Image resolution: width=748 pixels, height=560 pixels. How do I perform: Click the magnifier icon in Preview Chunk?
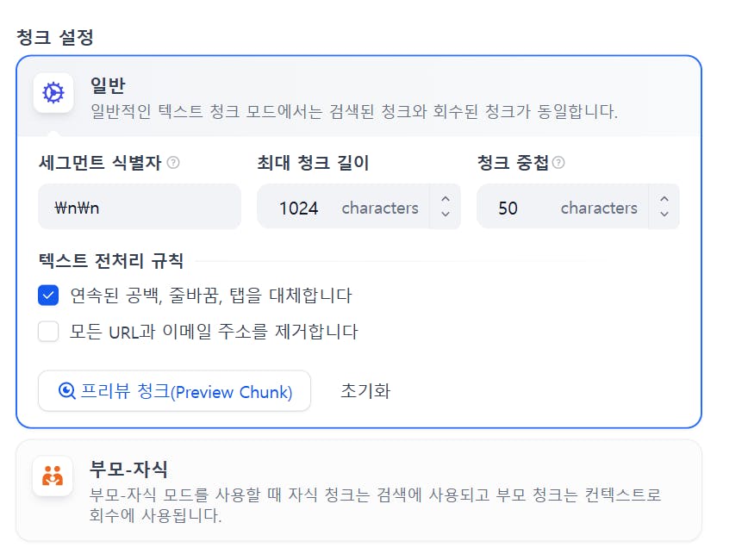[67, 391]
